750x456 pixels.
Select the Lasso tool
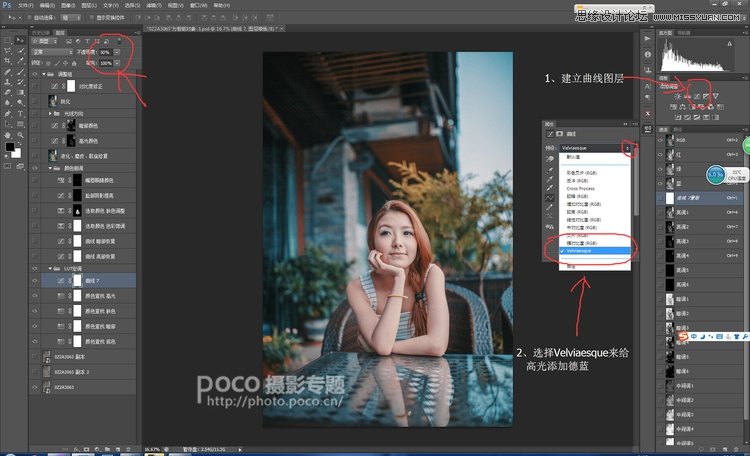8,51
